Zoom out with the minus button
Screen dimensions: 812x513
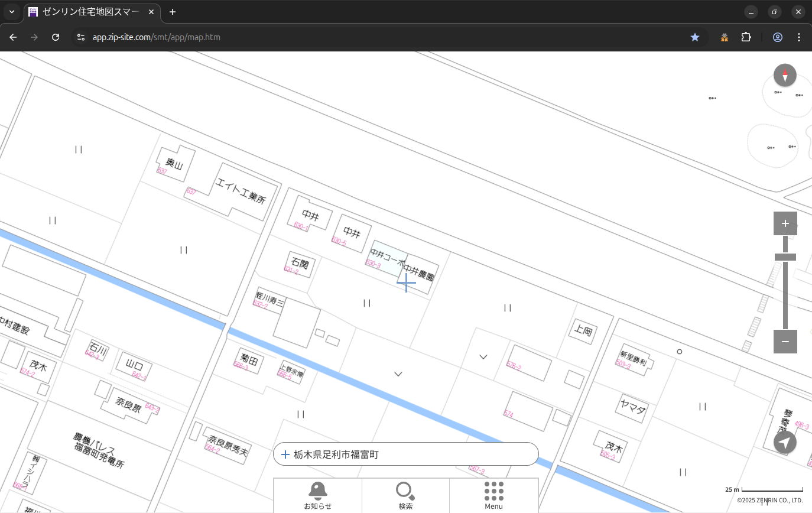click(x=785, y=342)
